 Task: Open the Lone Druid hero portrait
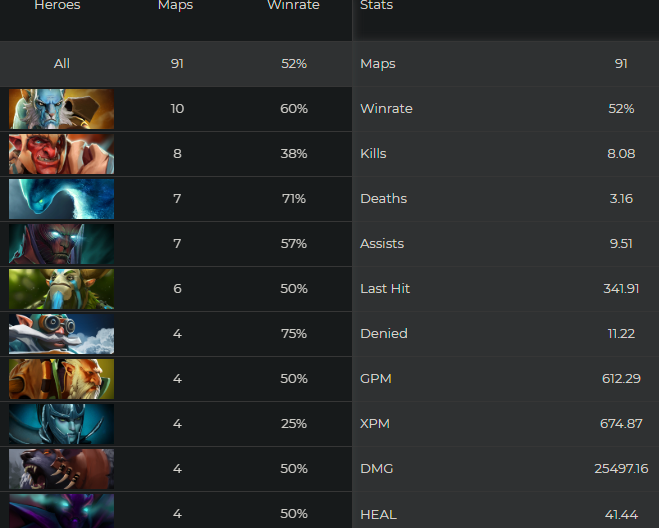61,379
